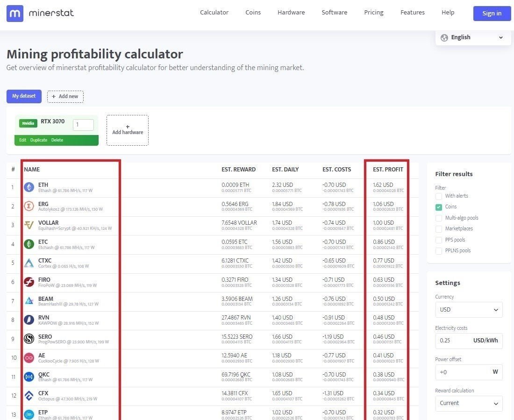Click the Power offset input field
The height and width of the screenshot is (420, 514).
(x=469, y=372)
